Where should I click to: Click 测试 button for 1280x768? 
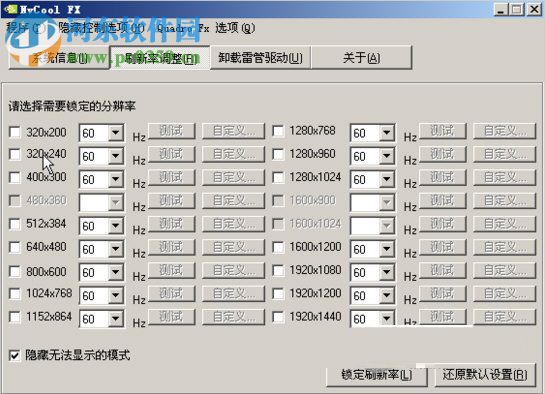tap(443, 131)
